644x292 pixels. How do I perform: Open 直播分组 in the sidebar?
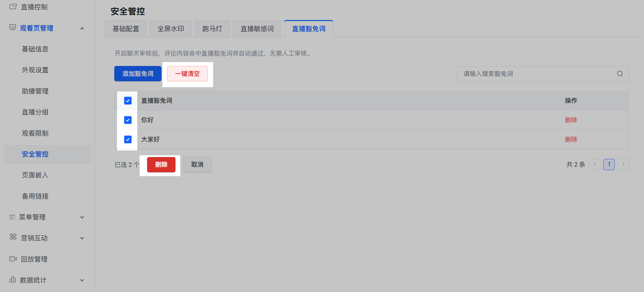[x=35, y=112]
